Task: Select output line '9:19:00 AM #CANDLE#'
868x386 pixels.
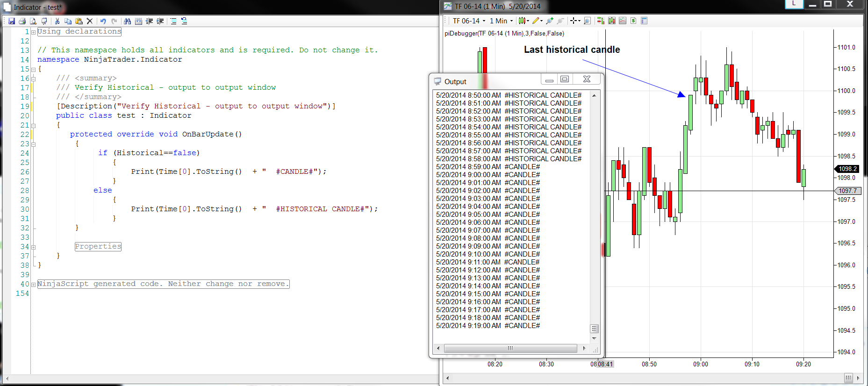Action: 488,326
